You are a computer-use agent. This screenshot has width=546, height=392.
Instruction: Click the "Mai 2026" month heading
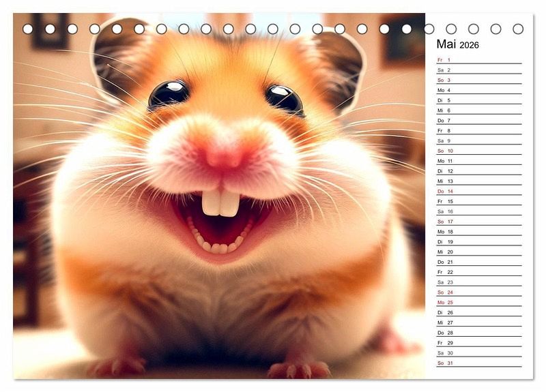click(457, 45)
